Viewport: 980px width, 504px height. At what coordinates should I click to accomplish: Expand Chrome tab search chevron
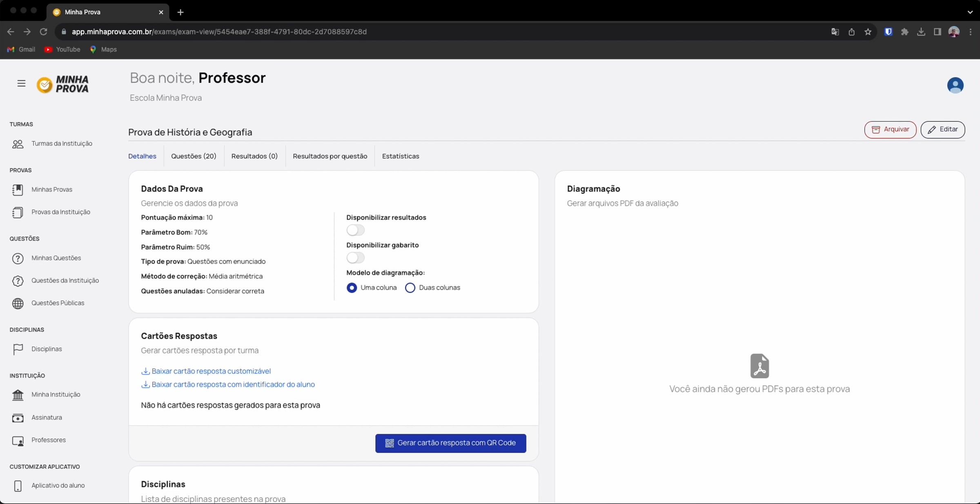point(970,12)
